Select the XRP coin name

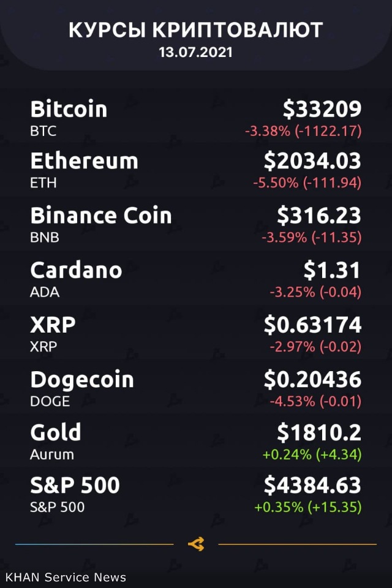coord(53,325)
